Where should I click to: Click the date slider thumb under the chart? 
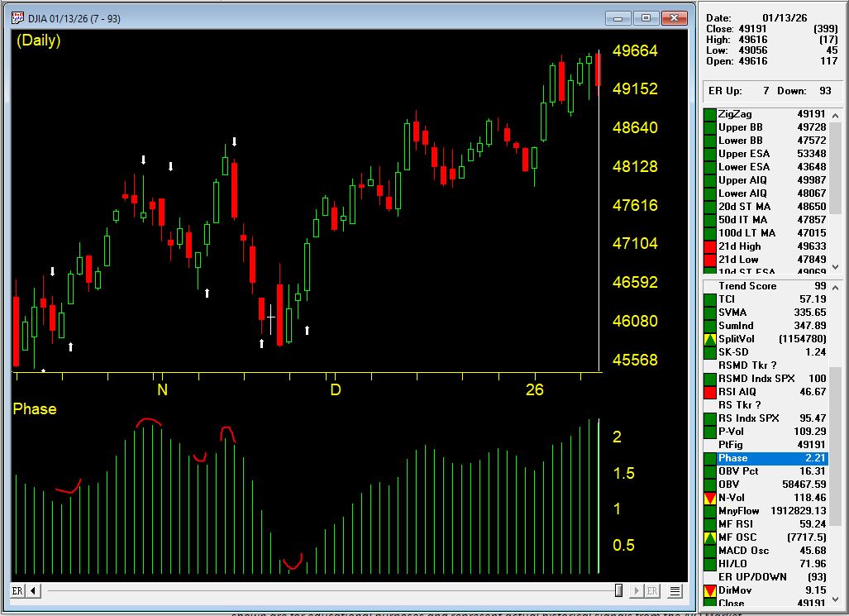point(618,590)
